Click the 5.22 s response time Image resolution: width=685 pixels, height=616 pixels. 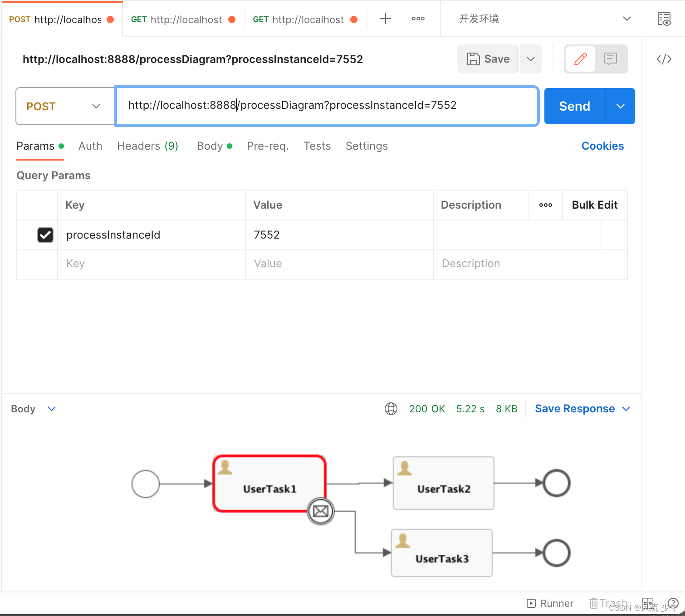click(x=470, y=409)
